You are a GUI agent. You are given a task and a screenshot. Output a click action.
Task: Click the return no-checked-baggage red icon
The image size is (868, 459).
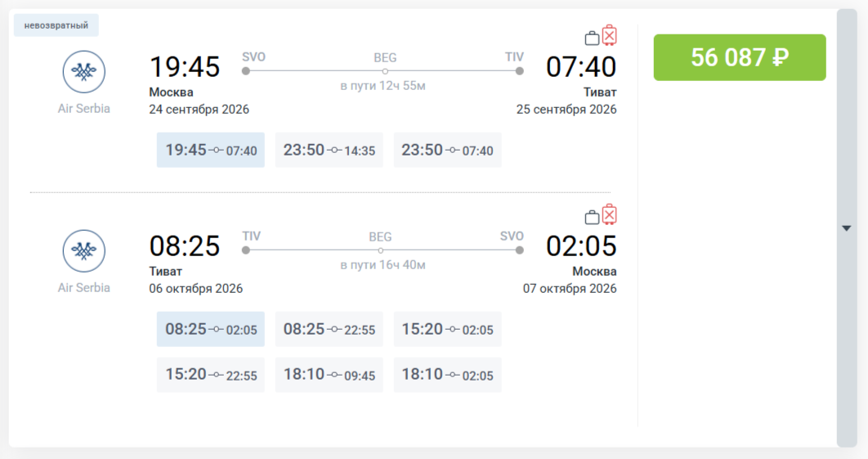610,214
